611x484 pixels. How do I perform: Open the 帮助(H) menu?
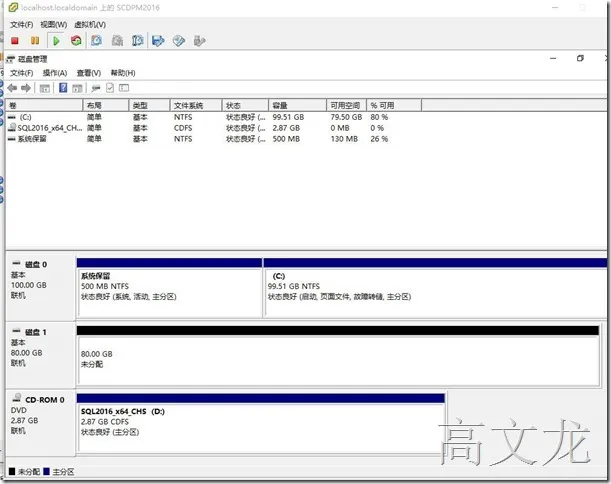point(123,73)
